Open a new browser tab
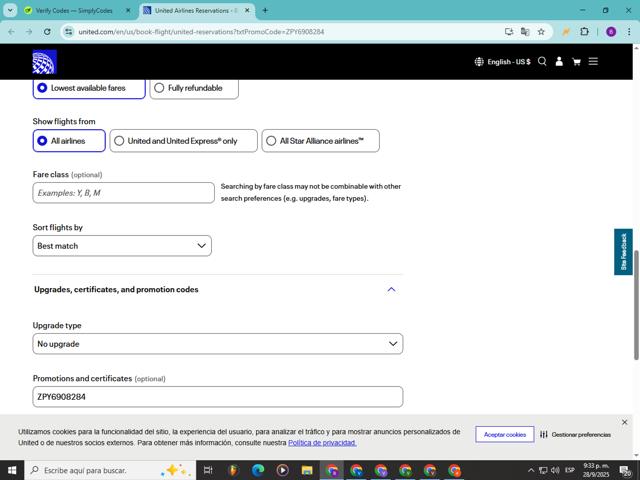640x480 pixels. tap(265, 11)
